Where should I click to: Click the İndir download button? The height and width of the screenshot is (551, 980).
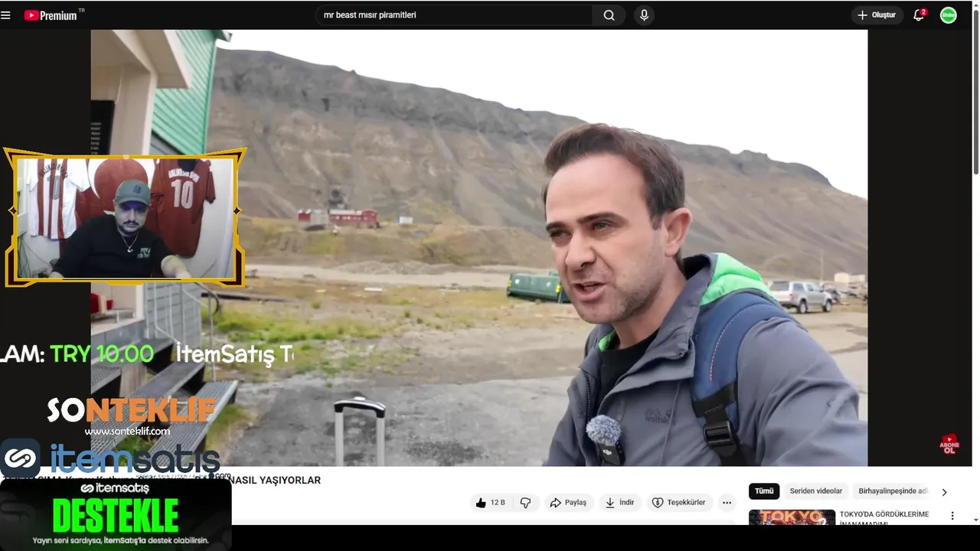620,503
